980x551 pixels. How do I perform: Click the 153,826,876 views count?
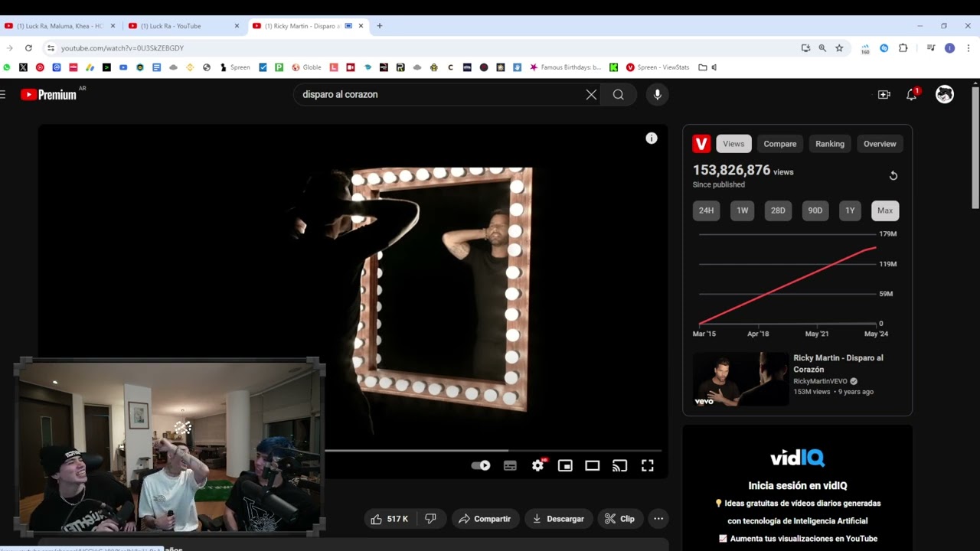coord(731,171)
